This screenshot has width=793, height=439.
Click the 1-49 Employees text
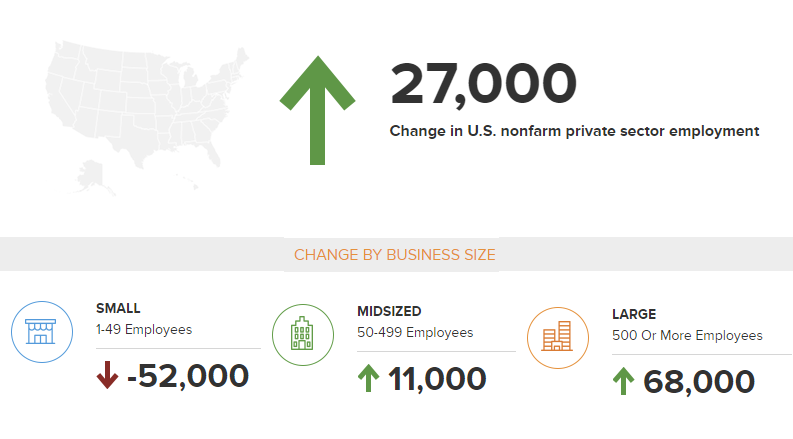pos(144,329)
